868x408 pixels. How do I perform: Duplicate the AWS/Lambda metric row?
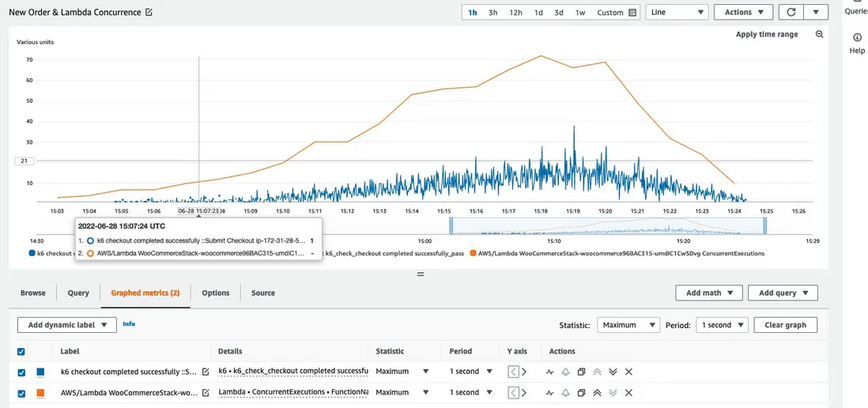point(581,393)
